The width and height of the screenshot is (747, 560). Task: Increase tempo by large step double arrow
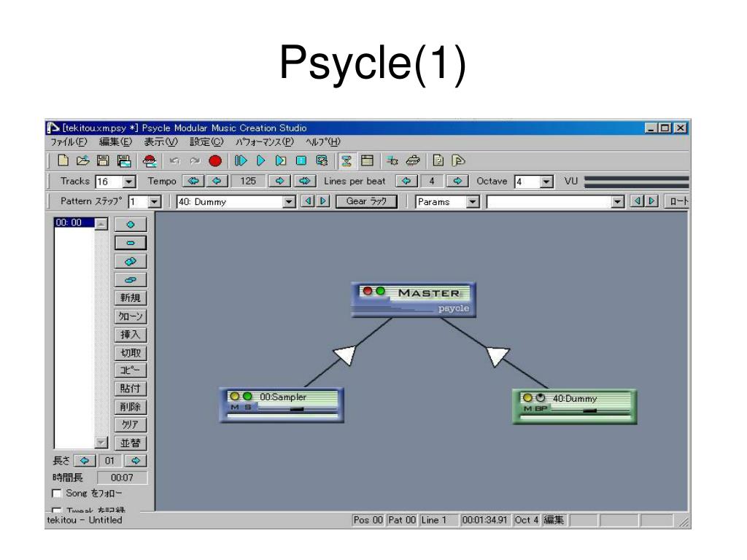point(304,181)
